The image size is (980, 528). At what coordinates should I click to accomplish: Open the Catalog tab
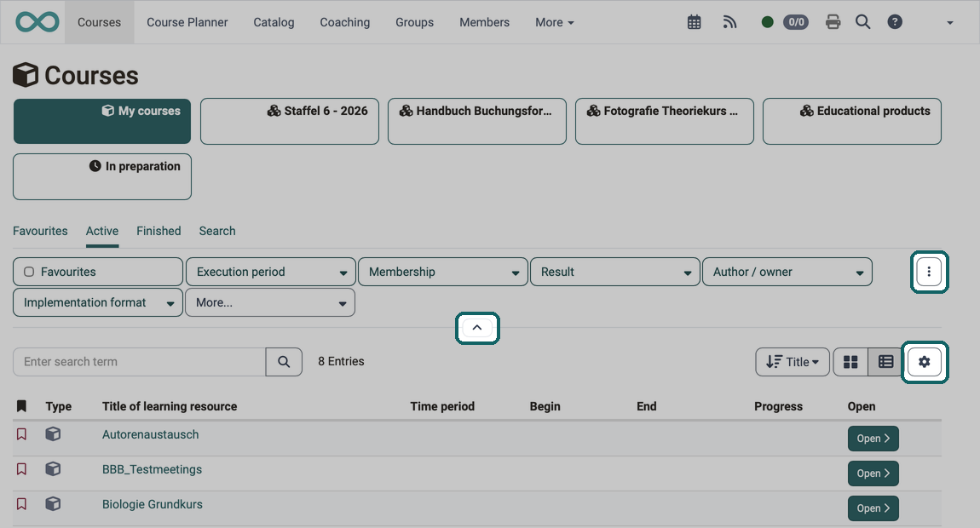[274, 22]
